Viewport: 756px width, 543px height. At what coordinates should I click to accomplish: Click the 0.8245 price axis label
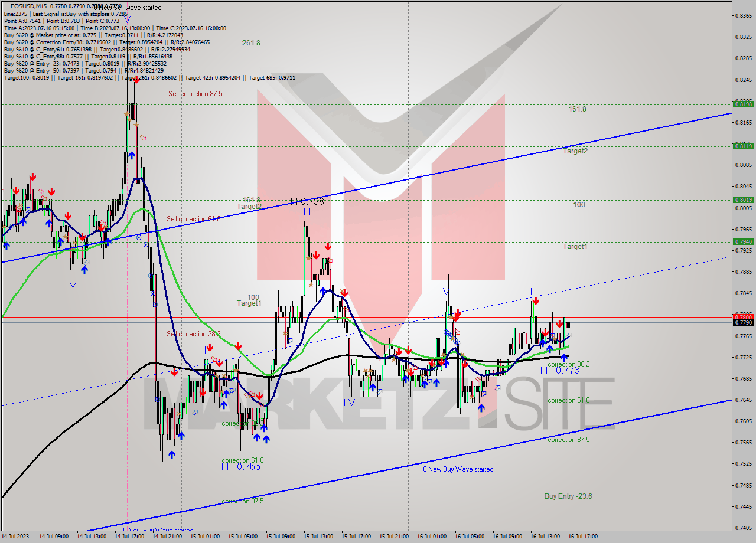[743, 80]
